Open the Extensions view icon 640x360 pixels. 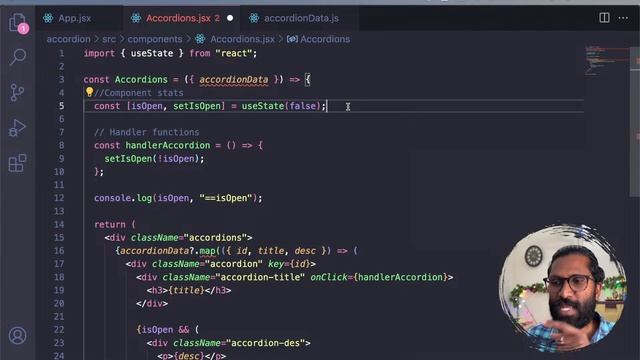click(18, 163)
